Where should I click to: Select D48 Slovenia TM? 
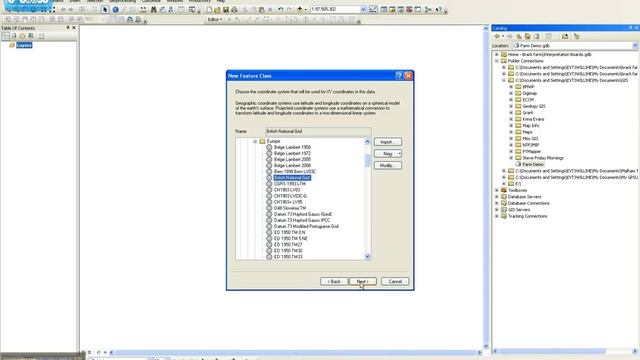[x=290, y=208]
